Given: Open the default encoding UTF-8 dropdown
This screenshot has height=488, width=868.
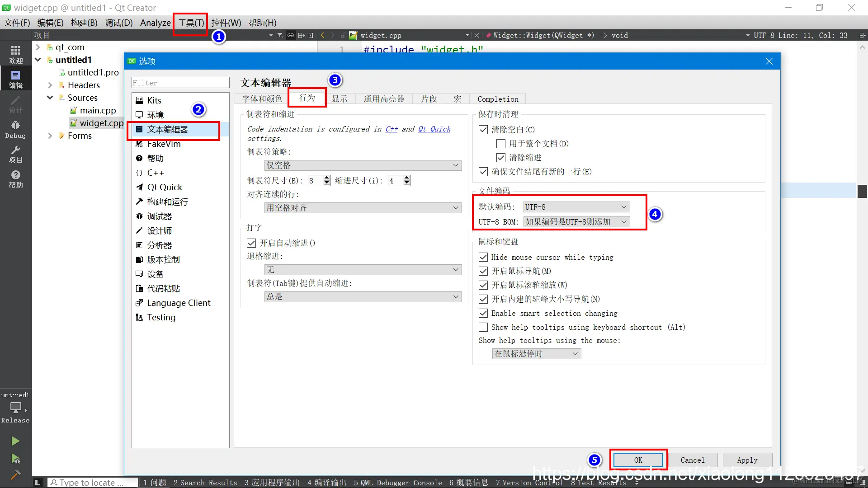Looking at the screenshot, I should click(576, 207).
